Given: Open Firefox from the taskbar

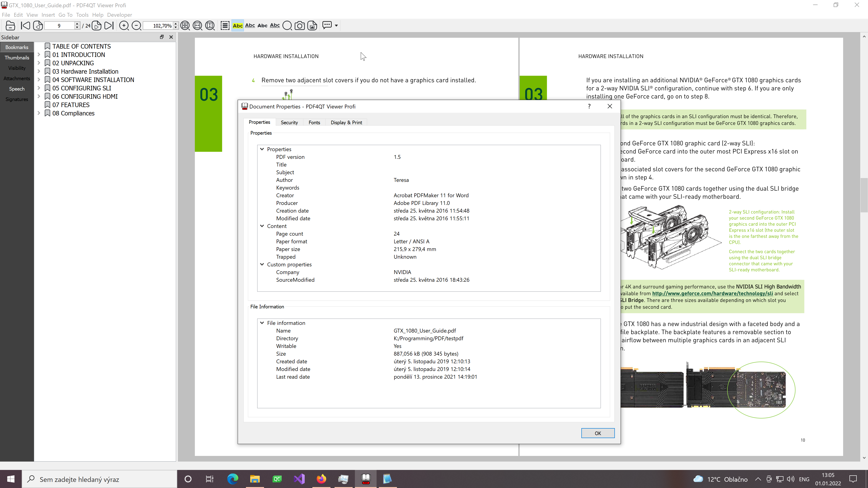Looking at the screenshot, I should pyautogui.click(x=321, y=479).
